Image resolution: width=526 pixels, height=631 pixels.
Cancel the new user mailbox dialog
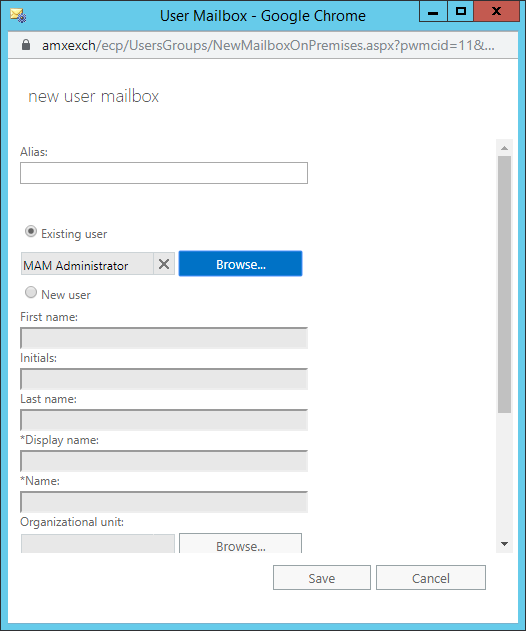click(431, 577)
